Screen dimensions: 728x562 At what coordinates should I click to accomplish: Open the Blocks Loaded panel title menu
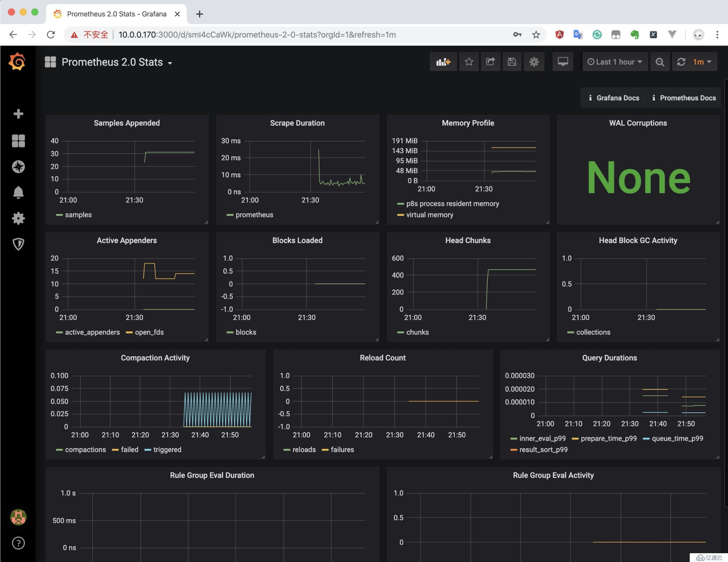(297, 240)
